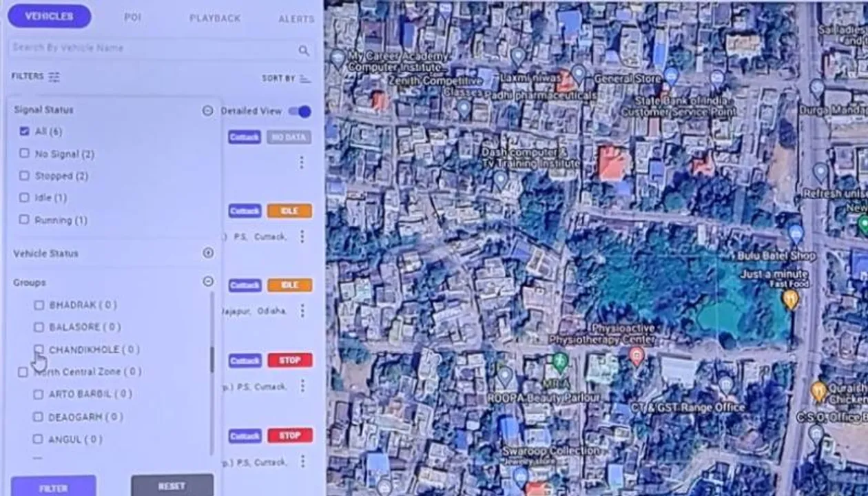868x496 pixels.
Task: Select the ARTO BARBIL group checkbox
Action: click(39, 394)
